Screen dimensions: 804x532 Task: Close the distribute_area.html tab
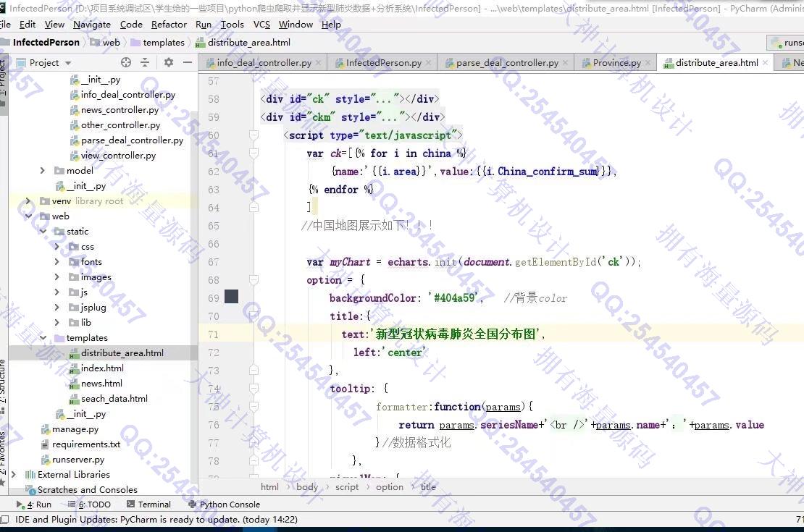pos(765,62)
